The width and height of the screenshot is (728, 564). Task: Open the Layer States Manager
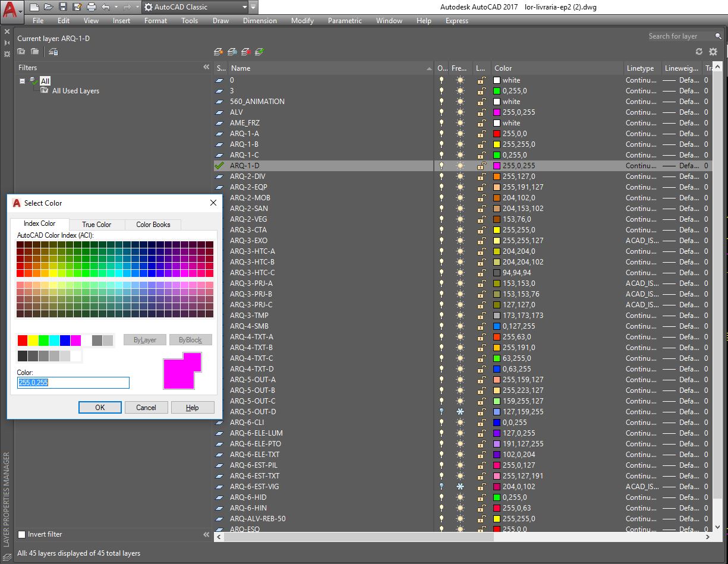tap(53, 52)
